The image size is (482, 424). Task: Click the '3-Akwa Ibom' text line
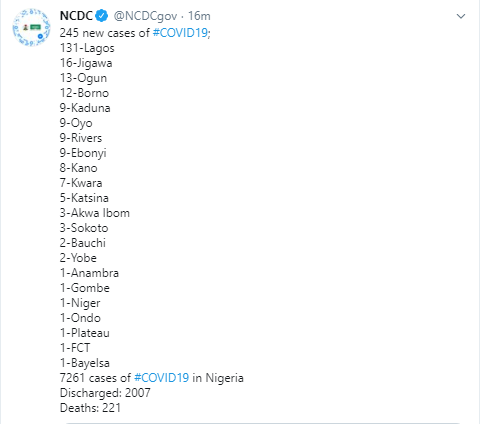pos(95,213)
